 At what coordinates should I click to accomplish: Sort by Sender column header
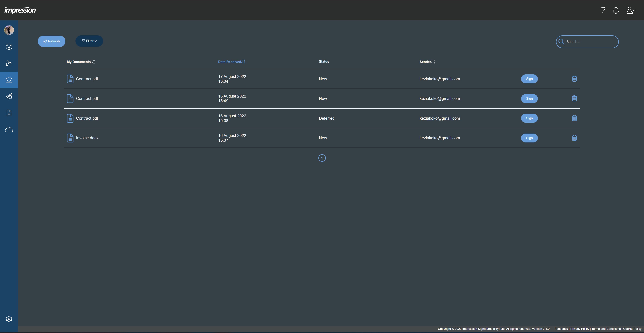[x=427, y=62]
